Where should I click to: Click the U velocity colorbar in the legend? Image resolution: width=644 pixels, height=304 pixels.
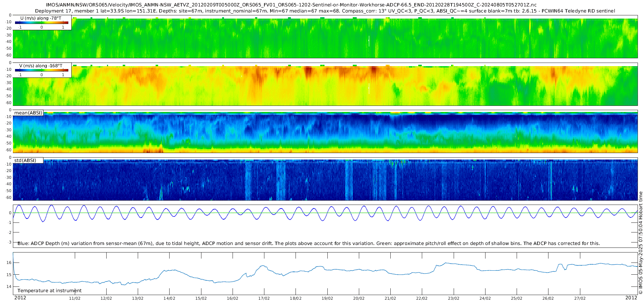click(x=42, y=23)
